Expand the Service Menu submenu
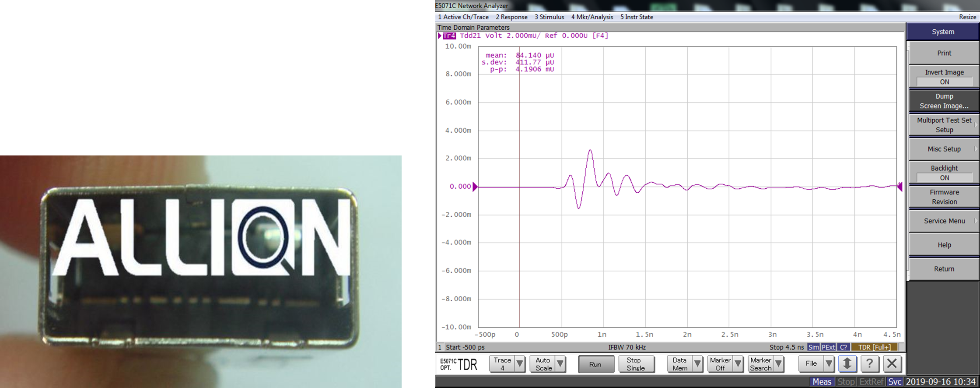The width and height of the screenshot is (980, 388). (944, 221)
